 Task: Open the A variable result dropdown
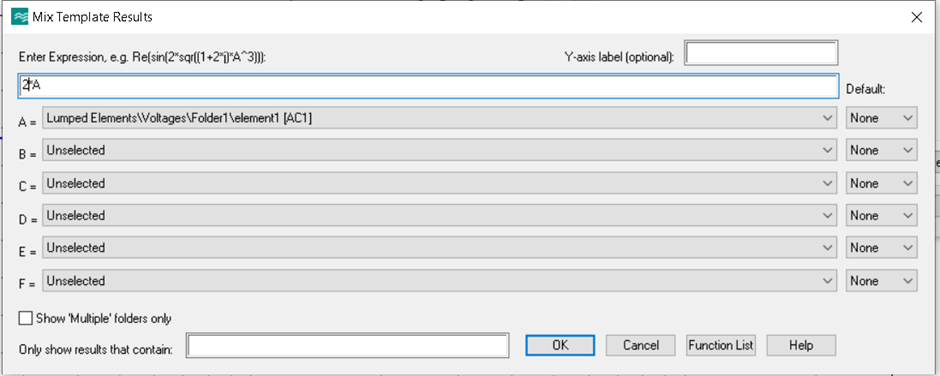tap(439, 118)
